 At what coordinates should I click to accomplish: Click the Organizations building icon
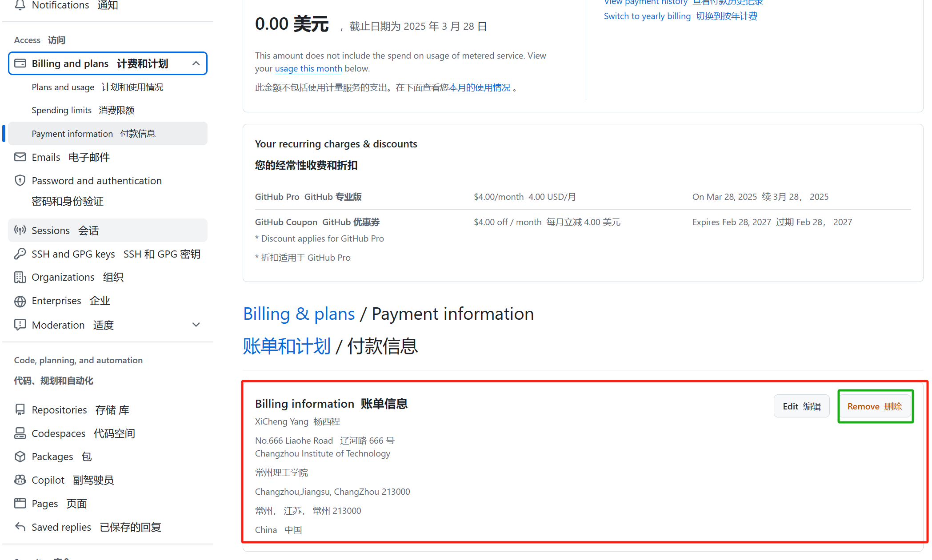[20, 277]
